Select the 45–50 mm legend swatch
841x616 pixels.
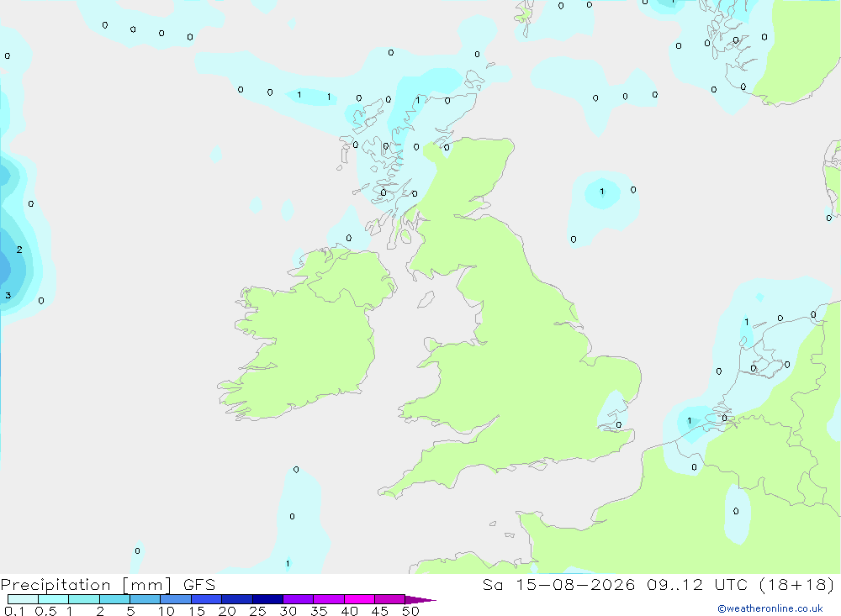pyautogui.click(x=390, y=599)
